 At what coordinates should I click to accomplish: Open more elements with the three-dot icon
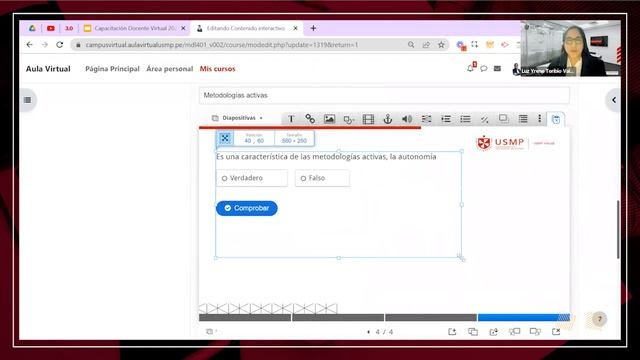coord(540,119)
